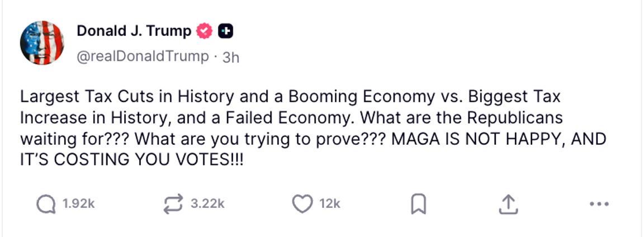Click the pink verified checkmark badge

[x=205, y=31]
